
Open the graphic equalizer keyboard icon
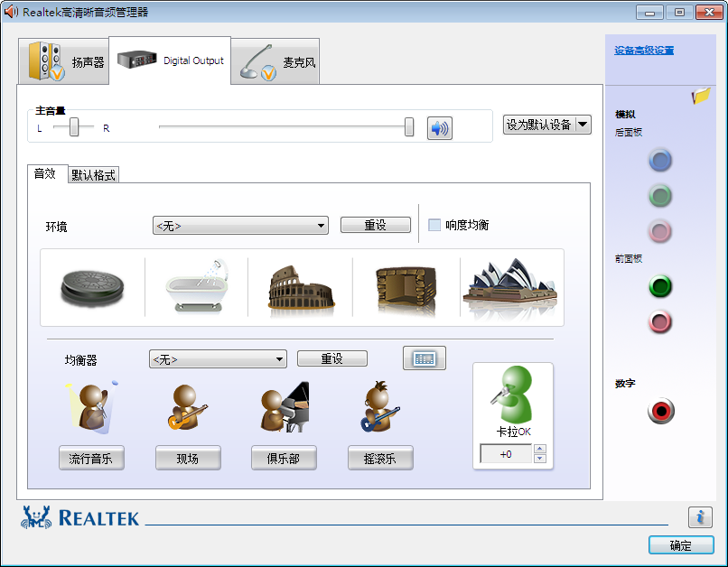point(424,358)
